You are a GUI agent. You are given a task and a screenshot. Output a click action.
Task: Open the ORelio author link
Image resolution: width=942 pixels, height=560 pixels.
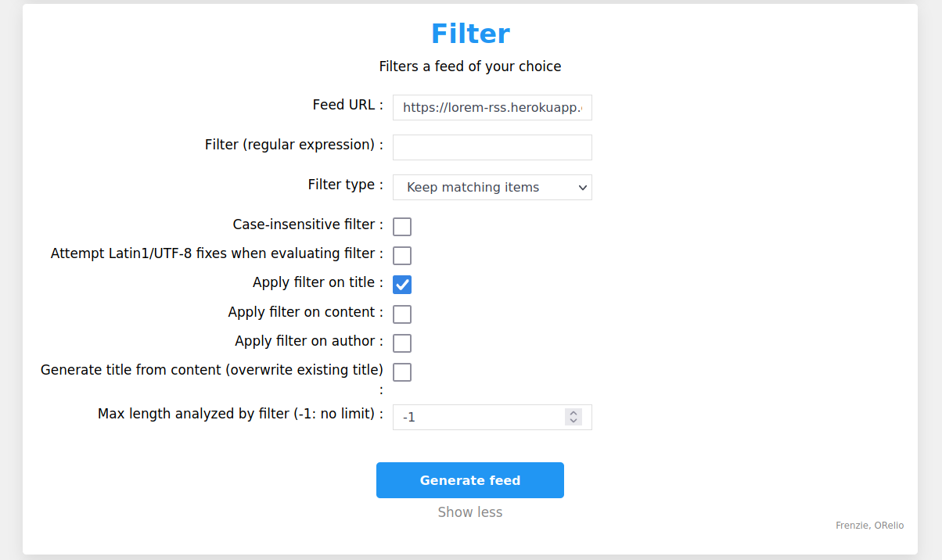(889, 526)
